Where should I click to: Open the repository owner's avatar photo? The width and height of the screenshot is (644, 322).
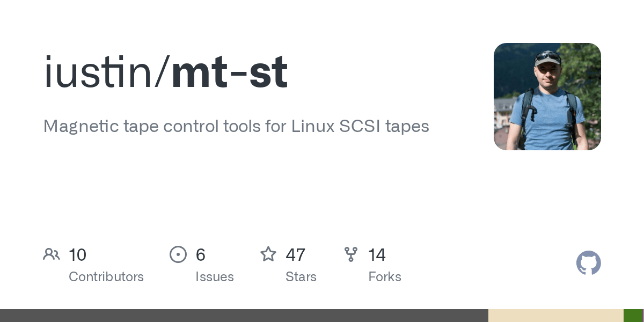[547, 97]
